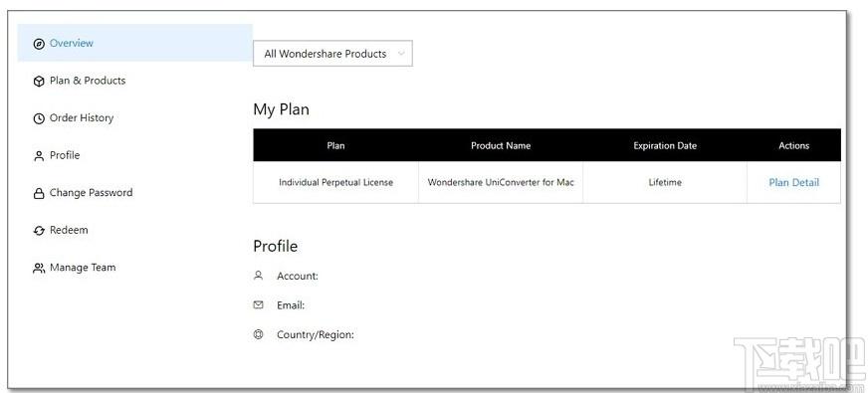Screen dimensions: 868x393
Task: Click the Plan & Products box icon
Action: (39, 82)
